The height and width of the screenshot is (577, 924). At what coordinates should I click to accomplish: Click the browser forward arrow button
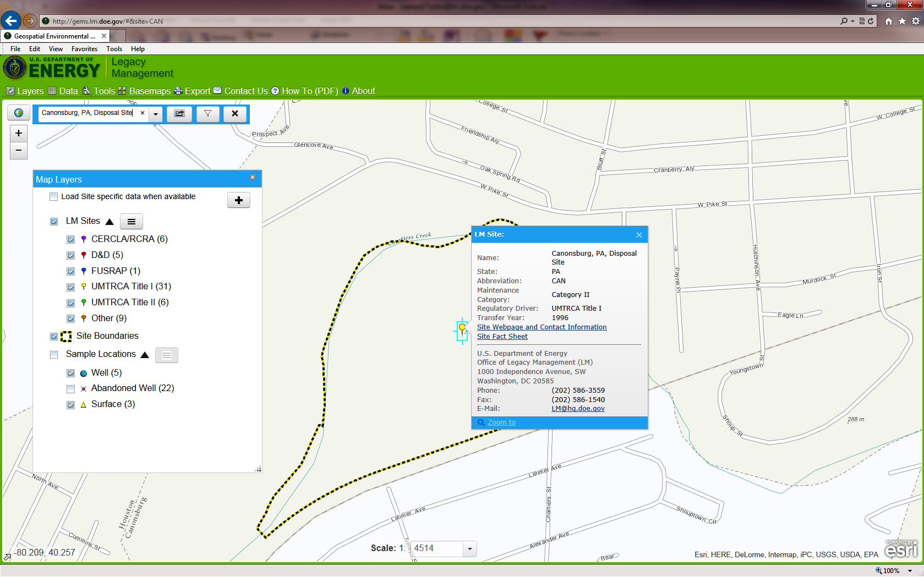click(30, 21)
